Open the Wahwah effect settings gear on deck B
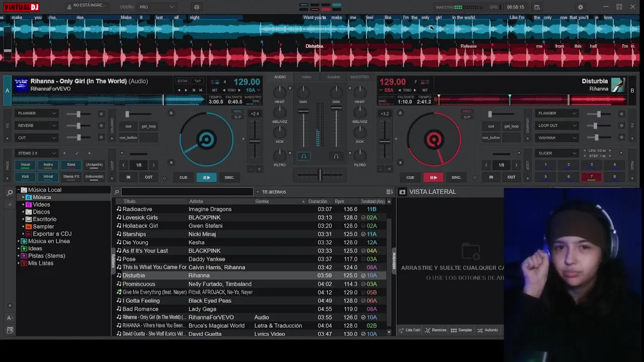This screenshot has height=362, width=644. pyautogui.click(x=621, y=138)
